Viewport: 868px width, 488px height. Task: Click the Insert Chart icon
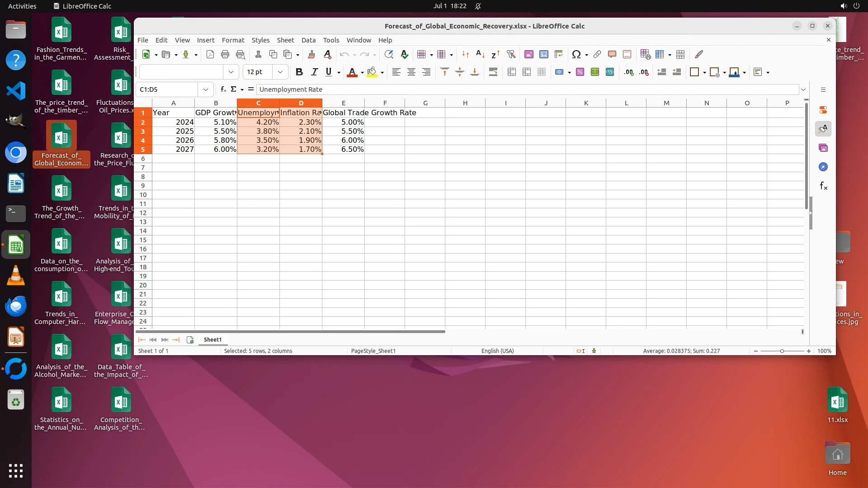(543, 55)
